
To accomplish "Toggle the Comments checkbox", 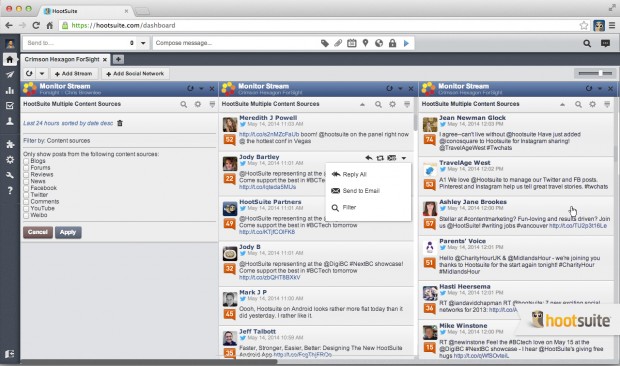I will (x=26, y=202).
